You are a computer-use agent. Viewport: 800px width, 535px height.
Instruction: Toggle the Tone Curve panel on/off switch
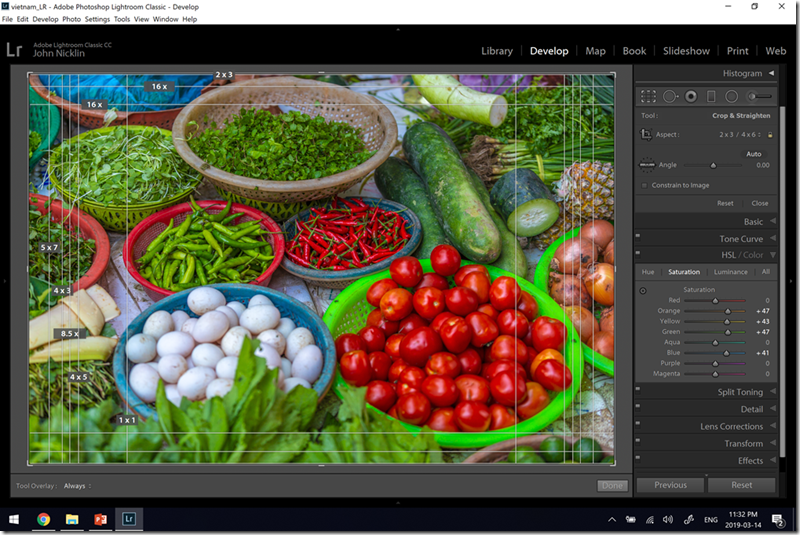pos(638,239)
